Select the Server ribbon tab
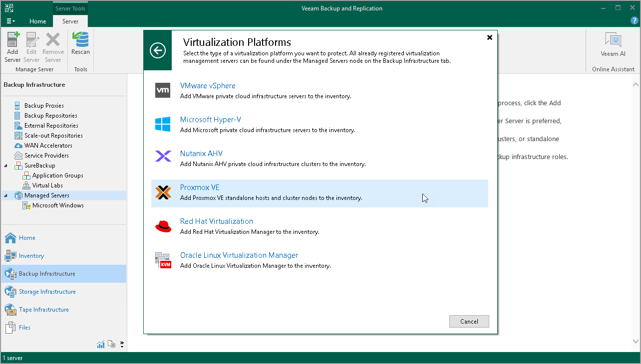The height and width of the screenshot is (364, 641). pyautogui.click(x=70, y=21)
